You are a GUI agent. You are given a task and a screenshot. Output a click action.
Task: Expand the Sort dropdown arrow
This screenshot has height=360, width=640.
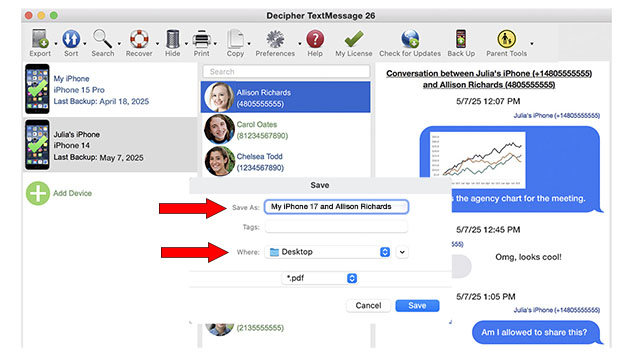point(84,43)
